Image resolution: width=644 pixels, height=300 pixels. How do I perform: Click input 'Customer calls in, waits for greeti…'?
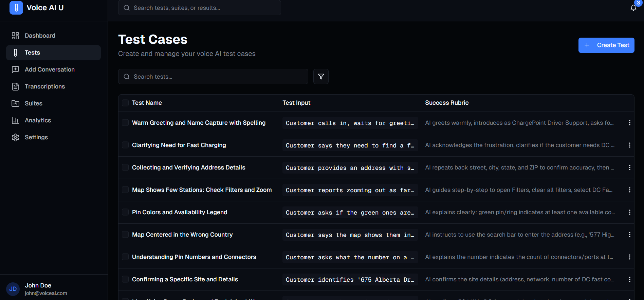(x=350, y=123)
